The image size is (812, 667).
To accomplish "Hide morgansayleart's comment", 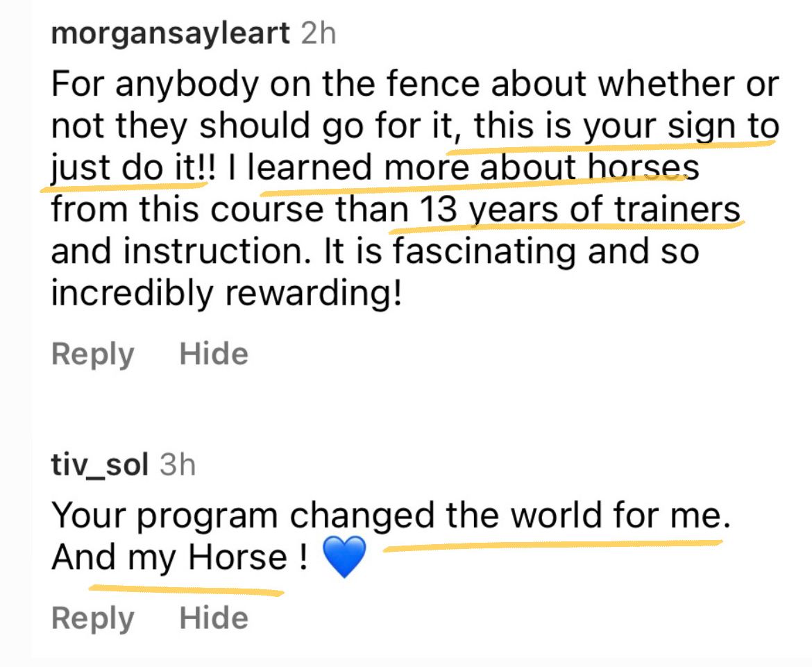I will (x=214, y=354).
